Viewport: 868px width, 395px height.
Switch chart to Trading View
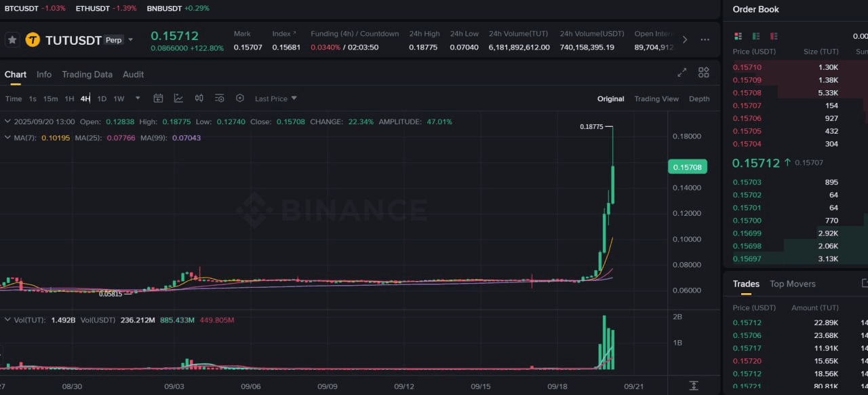pos(656,99)
